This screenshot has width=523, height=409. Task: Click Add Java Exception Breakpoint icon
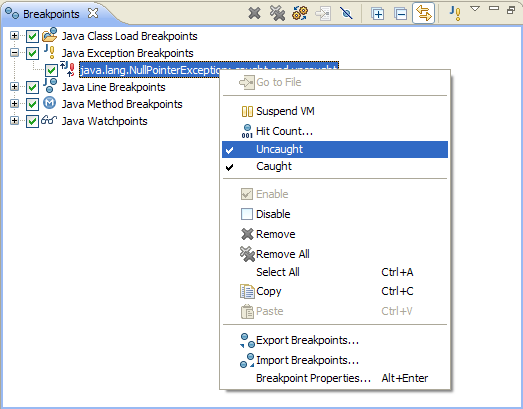tap(455, 13)
